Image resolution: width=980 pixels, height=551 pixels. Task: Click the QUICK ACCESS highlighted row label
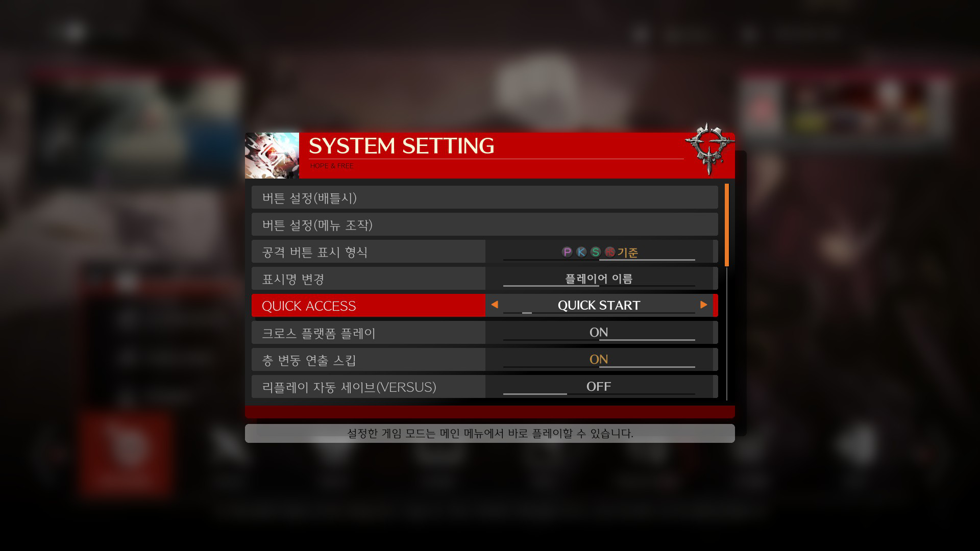[x=309, y=306]
